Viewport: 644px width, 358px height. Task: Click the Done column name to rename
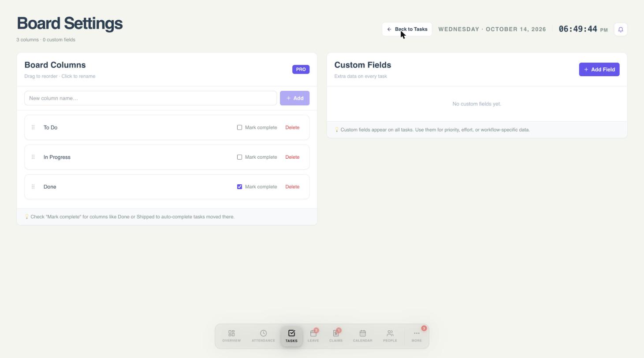point(50,186)
